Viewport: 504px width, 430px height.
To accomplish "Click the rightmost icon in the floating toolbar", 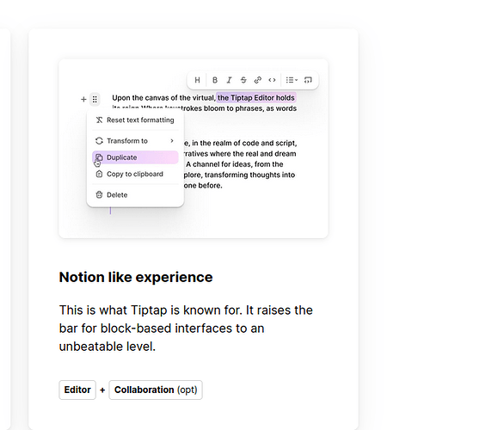I will [308, 80].
